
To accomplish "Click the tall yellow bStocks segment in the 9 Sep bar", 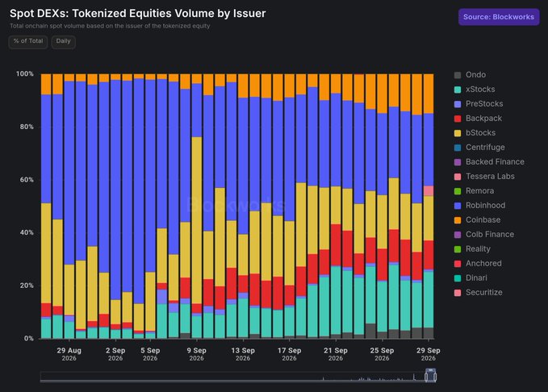I will point(197,220).
